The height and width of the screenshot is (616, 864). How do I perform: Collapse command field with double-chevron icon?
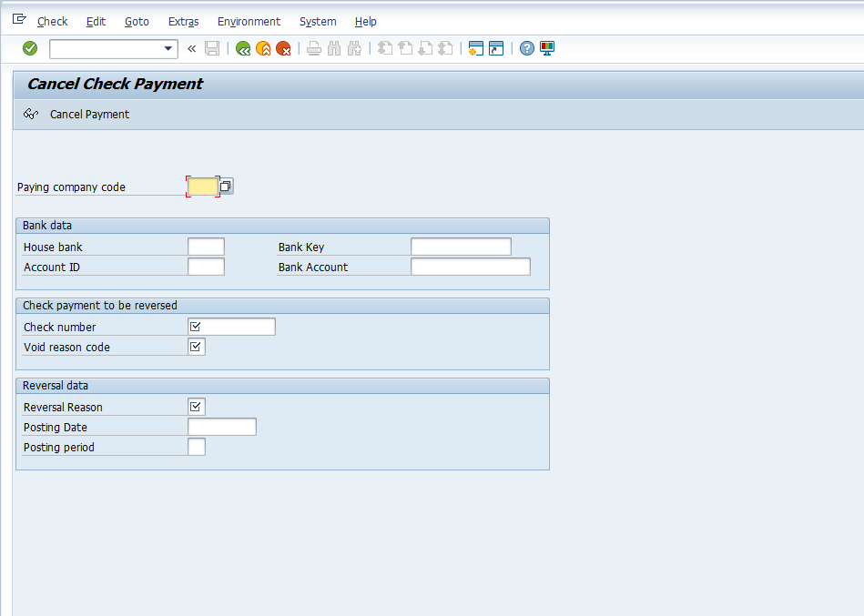click(x=192, y=48)
